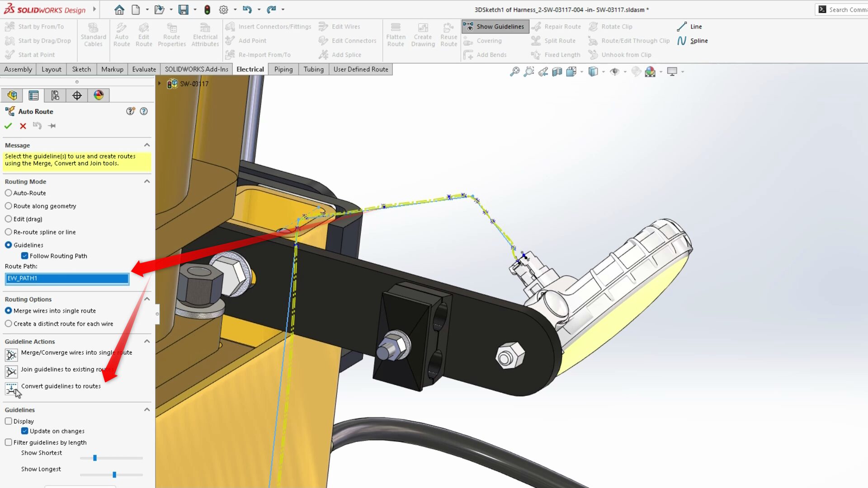Click the Show Longest slider handle
The image size is (868, 488).
[114, 474]
